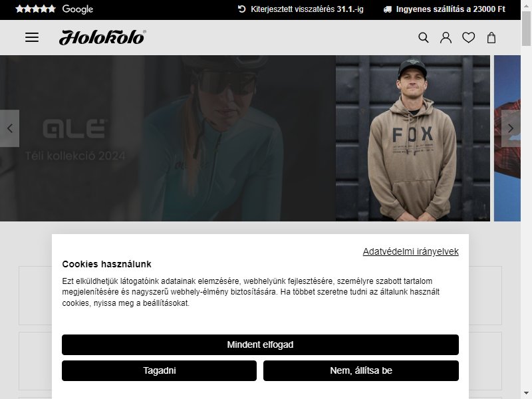Click the page vertical scrollbar thumb
Image resolution: width=532 pixels, height=399 pixels.
(x=526, y=29)
